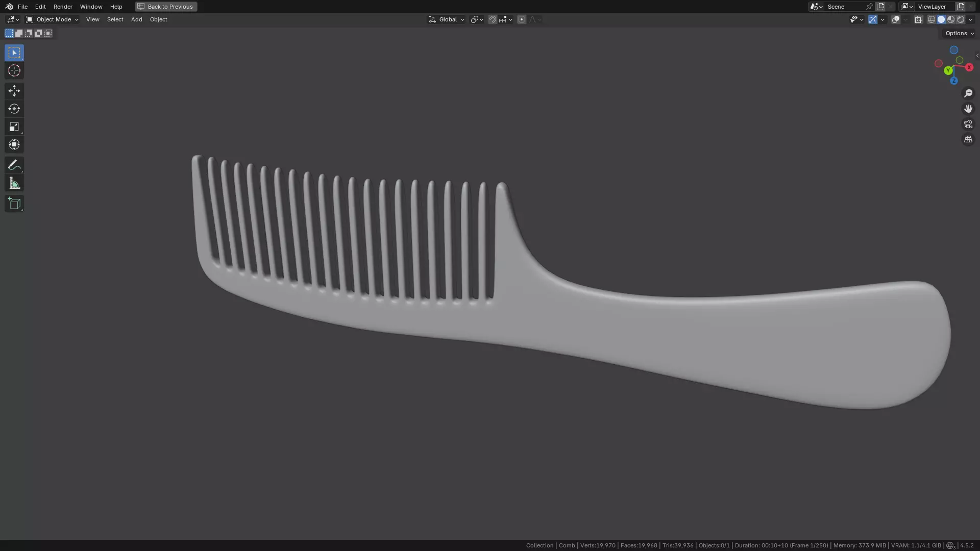This screenshot has width=980, height=551.
Task: Pin the Scene to workspace
Action: point(869,7)
